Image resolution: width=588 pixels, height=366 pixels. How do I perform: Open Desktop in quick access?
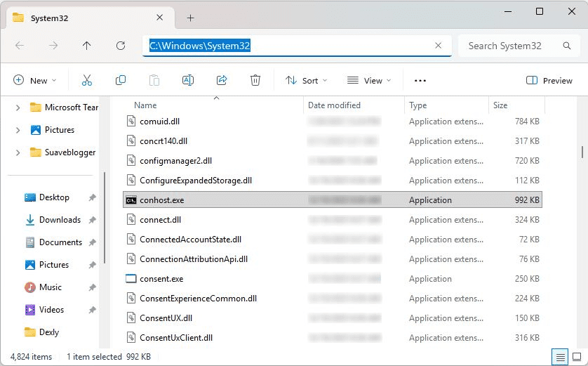point(54,197)
